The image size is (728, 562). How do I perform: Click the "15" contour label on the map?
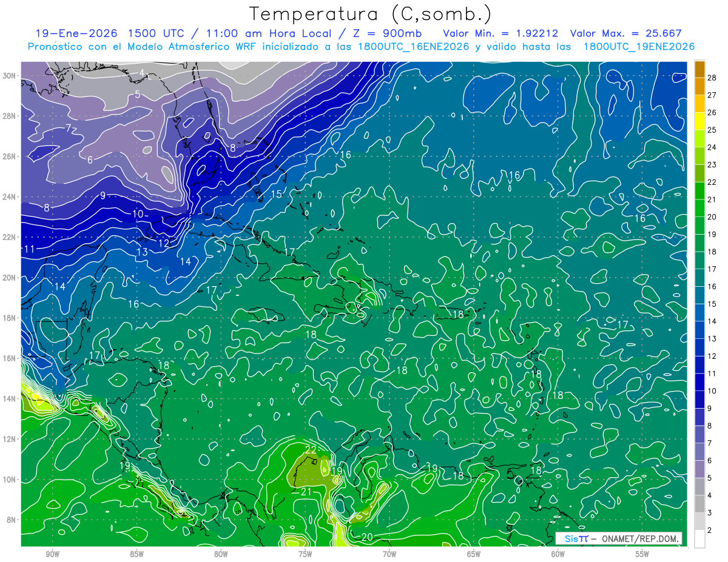click(276, 194)
